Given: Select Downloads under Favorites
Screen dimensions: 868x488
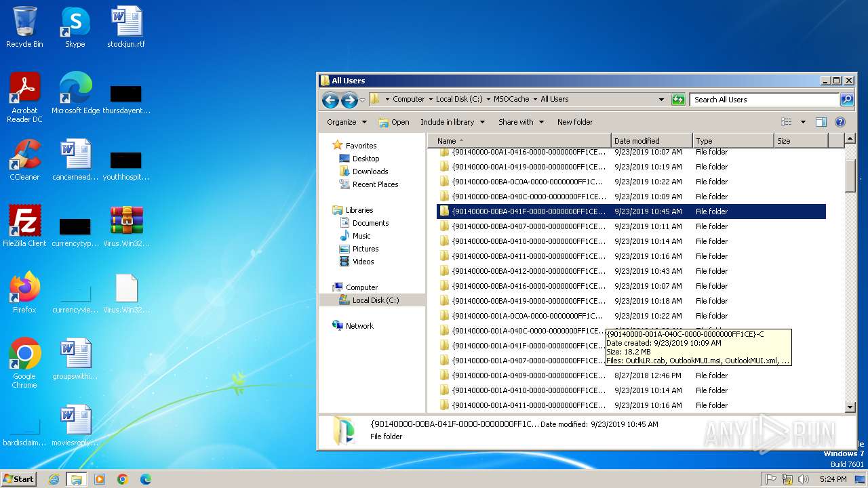Looking at the screenshot, I should [370, 171].
